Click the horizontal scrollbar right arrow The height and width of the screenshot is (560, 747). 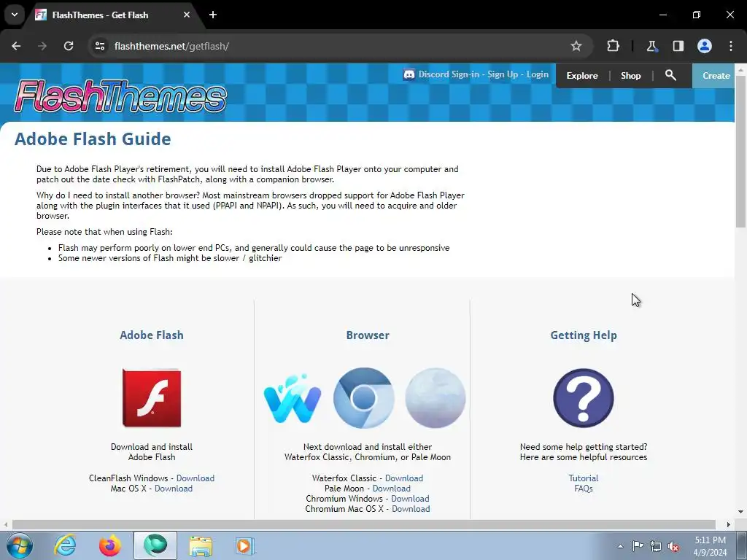click(729, 524)
